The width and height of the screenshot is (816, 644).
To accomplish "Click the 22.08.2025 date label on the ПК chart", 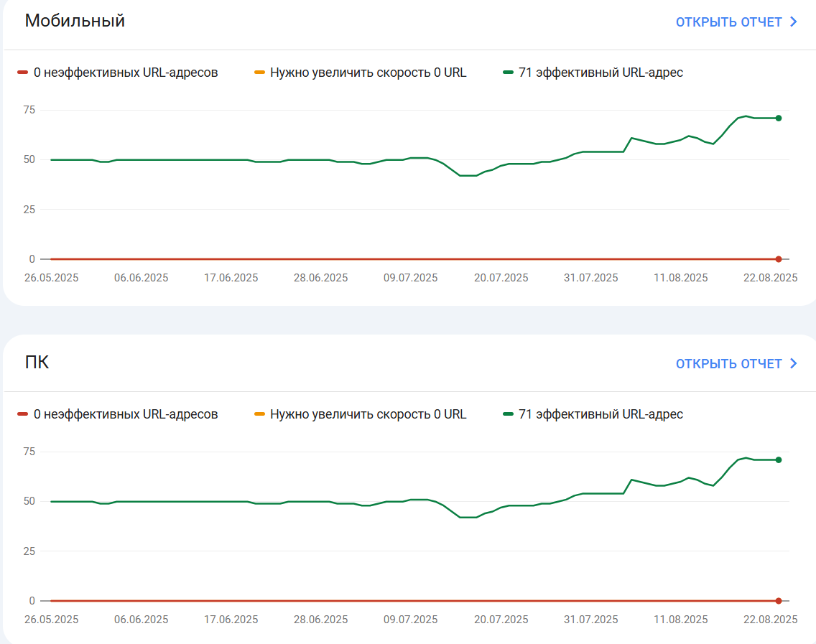I will tap(771, 620).
